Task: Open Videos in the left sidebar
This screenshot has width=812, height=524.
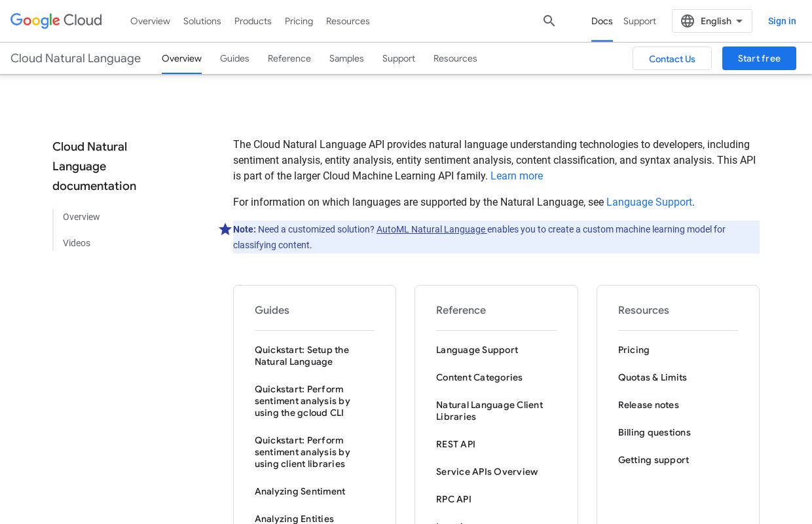Action: (77, 243)
